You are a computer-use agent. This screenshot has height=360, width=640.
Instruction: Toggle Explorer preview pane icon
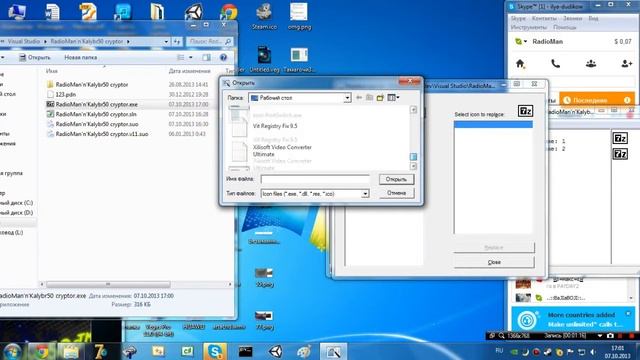(x=207, y=58)
